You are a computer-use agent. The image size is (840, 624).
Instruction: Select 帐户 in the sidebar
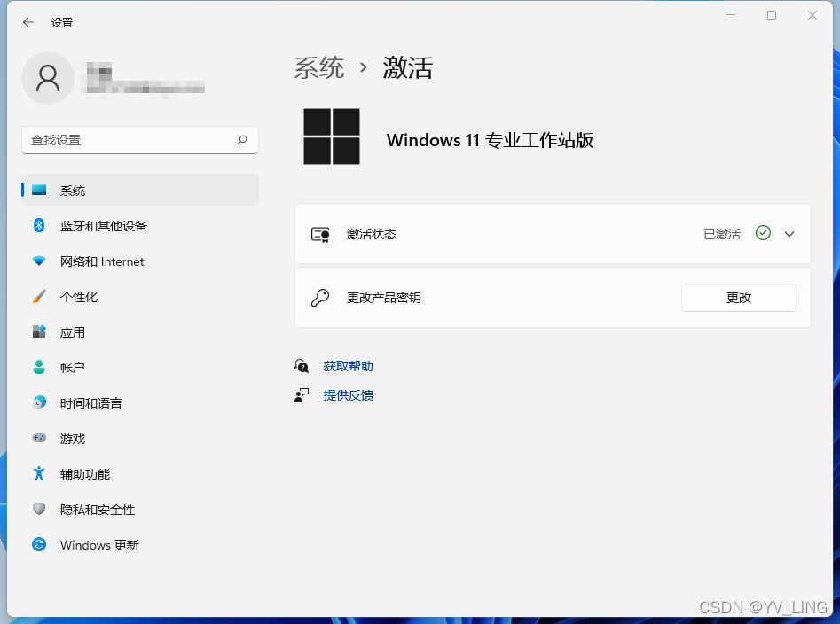(x=140, y=367)
